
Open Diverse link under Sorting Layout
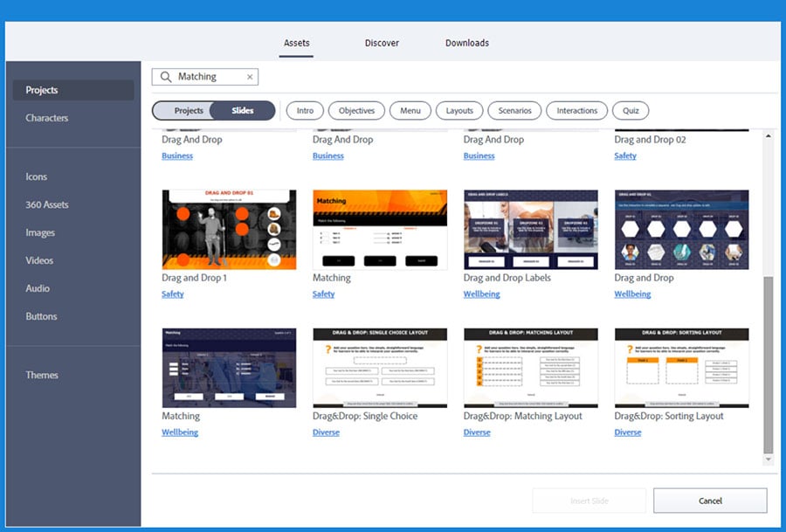(x=628, y=432)
